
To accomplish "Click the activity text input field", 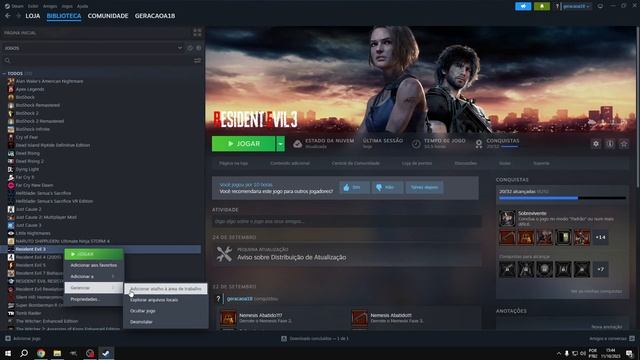I will pos(346,221).
